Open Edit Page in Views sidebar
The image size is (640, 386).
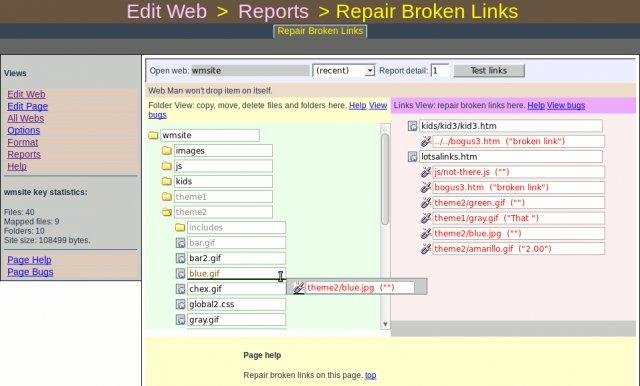[27, 106]
